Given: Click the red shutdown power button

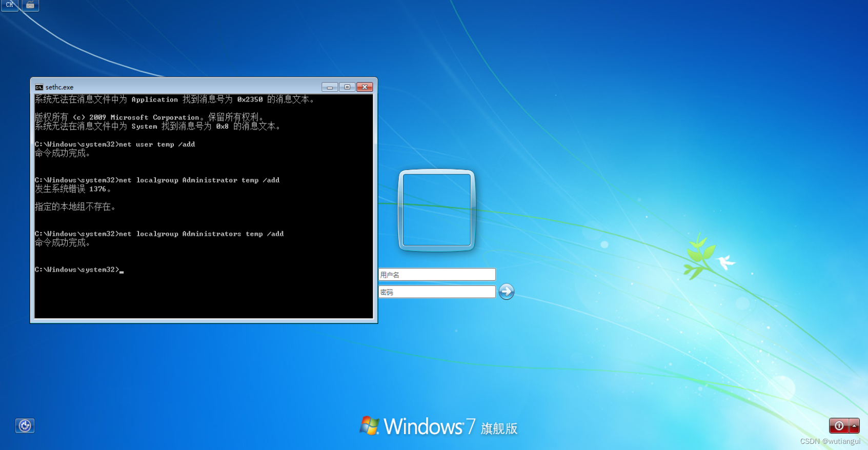Looking at the screenshot, I should pos(839,425).
